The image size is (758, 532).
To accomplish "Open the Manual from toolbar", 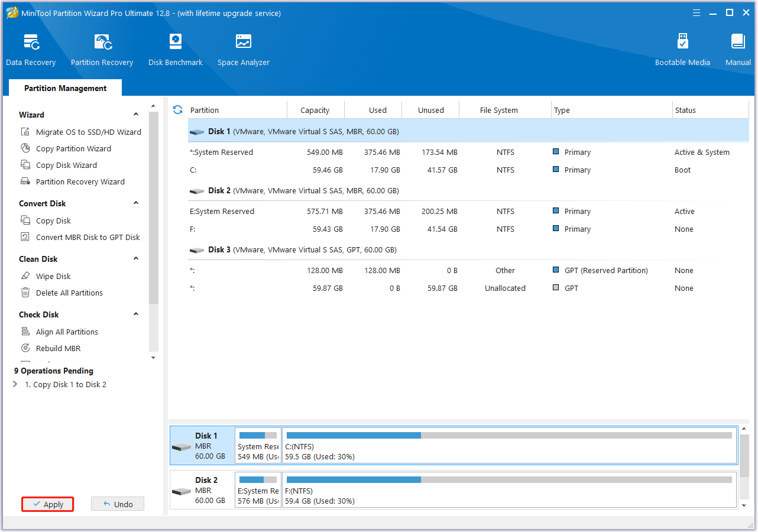I will (738, 50).
